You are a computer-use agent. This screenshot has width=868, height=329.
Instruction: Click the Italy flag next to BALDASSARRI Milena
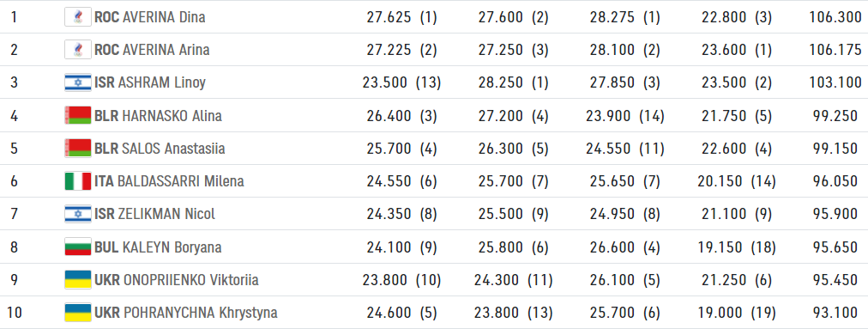(78, 181)
